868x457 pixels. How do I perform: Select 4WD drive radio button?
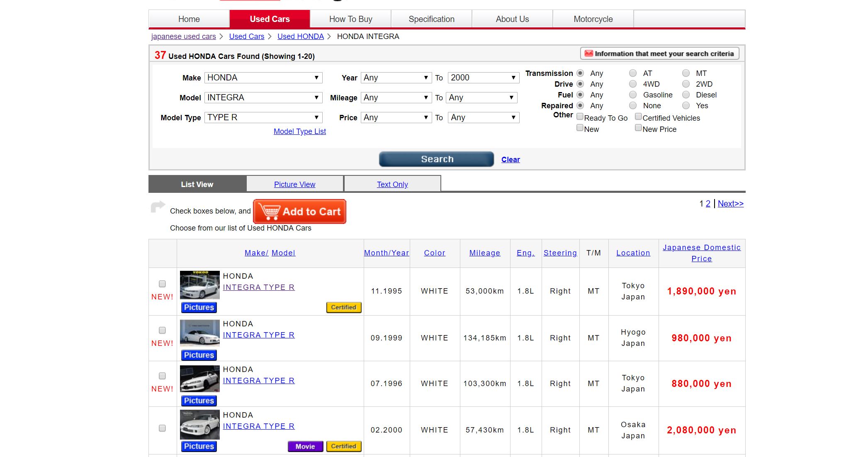[633, 84]
